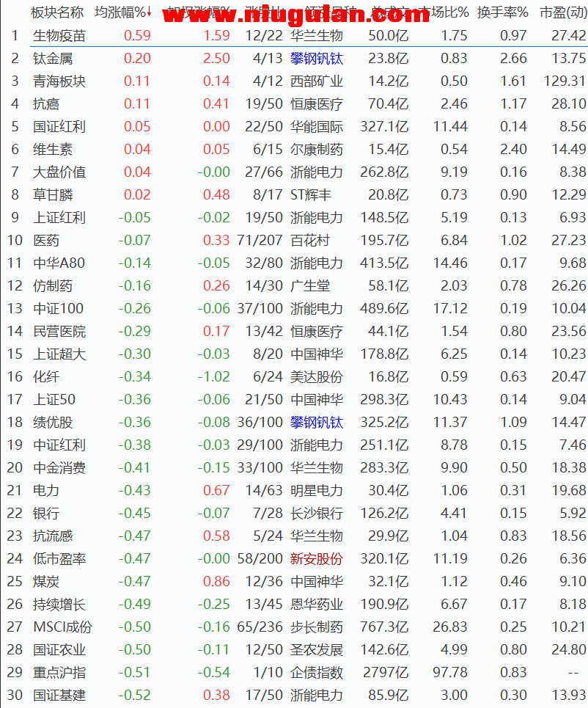Screen dimensions: 588x708
Task: Click the 中证100 sector name
Action: coord(58,308)
